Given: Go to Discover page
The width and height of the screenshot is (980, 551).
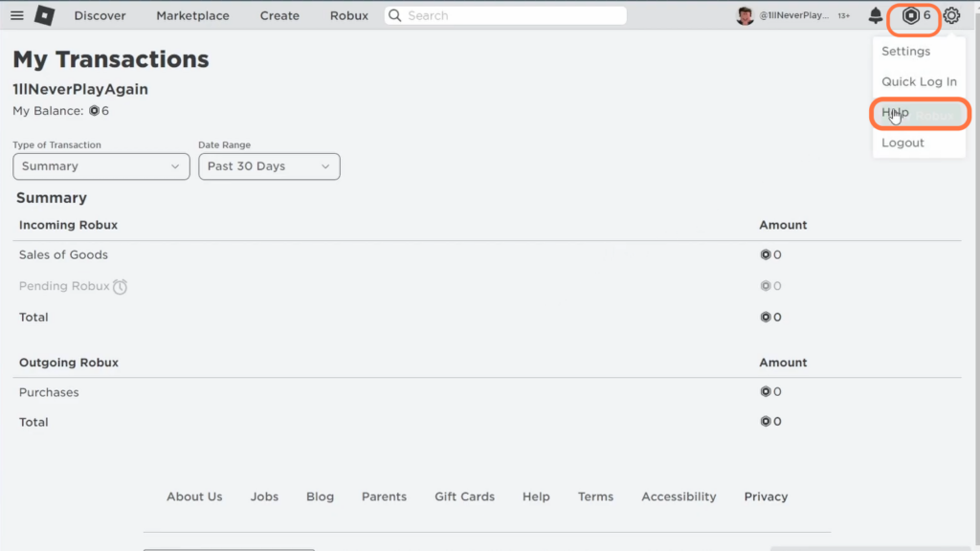Looking at the screenshot, I should pyautogui.click(x=100, y=15).
